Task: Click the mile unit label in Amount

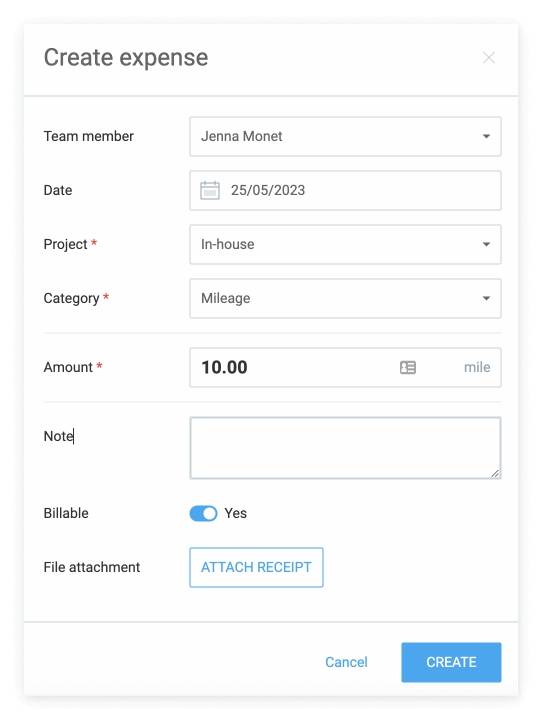Action: pyautogui.click(x=477, y=367)
